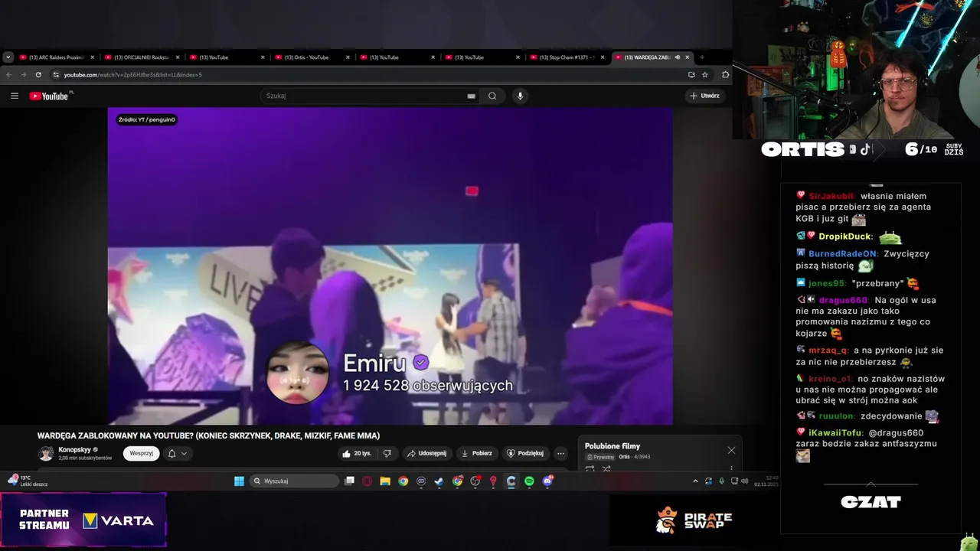
Task: Click the taskbar Wyszukaj search box
Action: pyautogui.click(x=295, y=481)
